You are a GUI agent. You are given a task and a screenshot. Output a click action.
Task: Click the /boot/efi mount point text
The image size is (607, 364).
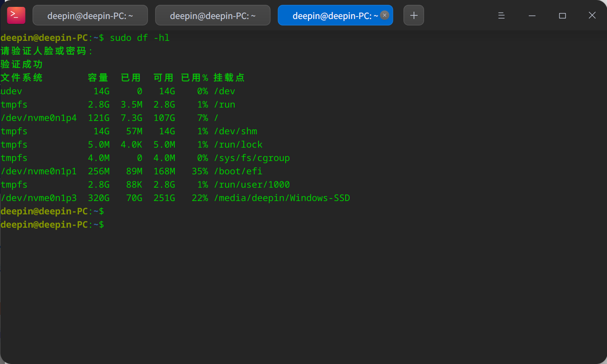[238, 171]
